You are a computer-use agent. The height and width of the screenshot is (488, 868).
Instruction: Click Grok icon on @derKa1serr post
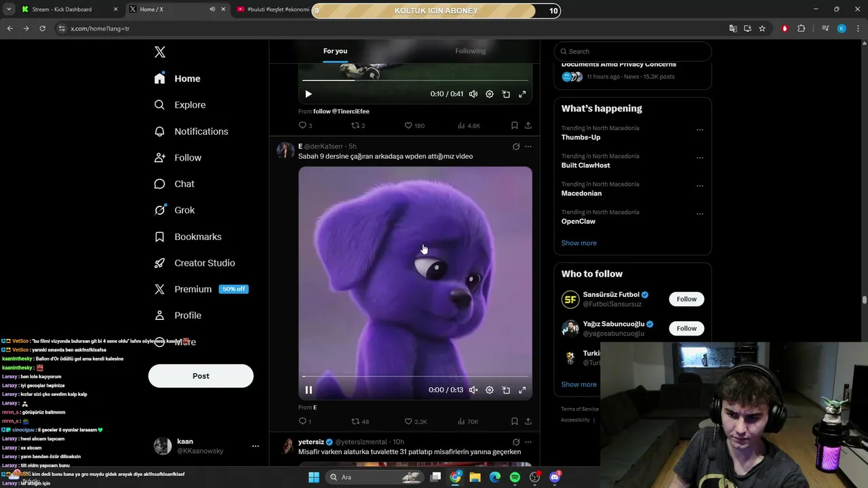coord(516,146)
